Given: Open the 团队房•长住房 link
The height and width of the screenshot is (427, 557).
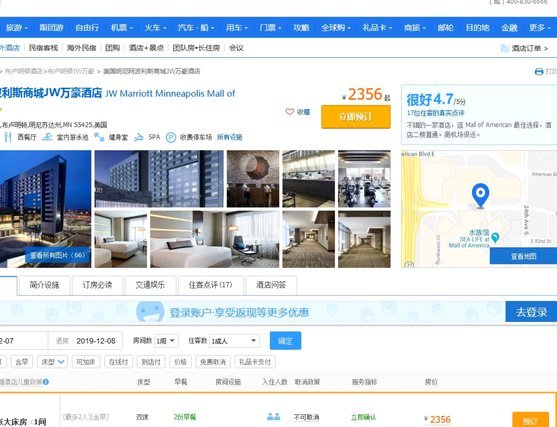Looking at the screenshot, I should click(x=196, y=48).
